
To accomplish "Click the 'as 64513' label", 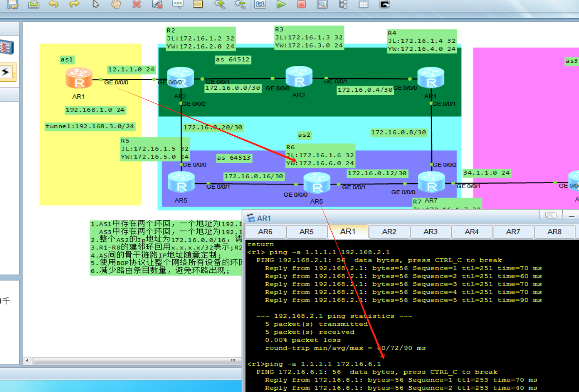I will pos(234,158).
